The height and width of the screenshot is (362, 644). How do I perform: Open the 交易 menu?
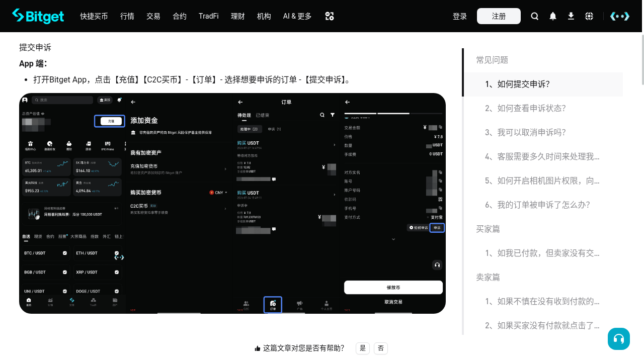click(153, 16)
